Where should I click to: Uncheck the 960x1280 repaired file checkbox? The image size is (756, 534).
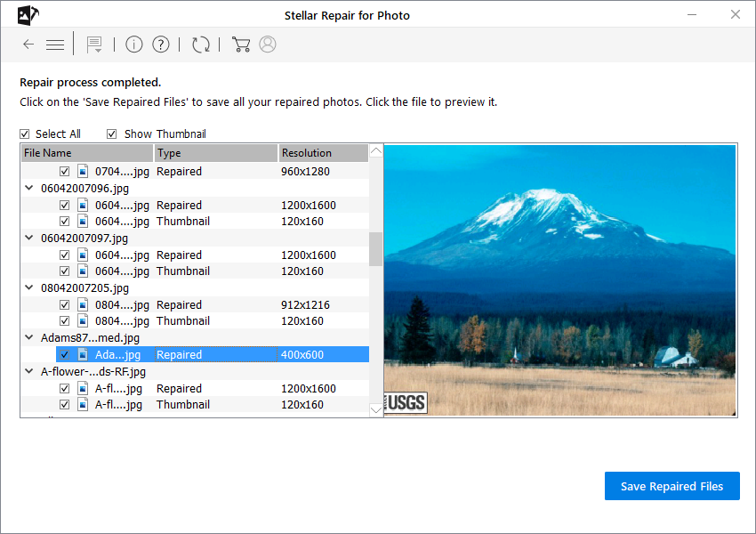(64, 171)
